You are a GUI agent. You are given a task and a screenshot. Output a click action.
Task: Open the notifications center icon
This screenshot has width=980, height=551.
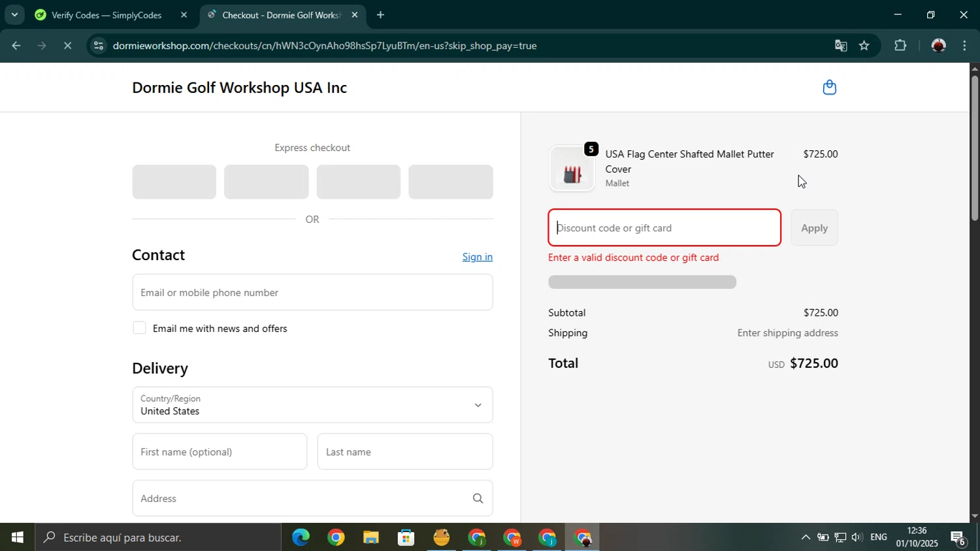pos(958,538)
